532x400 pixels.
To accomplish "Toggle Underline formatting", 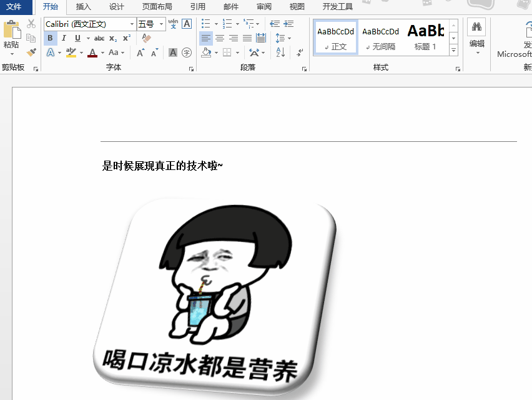I will (x=77, y=38).
